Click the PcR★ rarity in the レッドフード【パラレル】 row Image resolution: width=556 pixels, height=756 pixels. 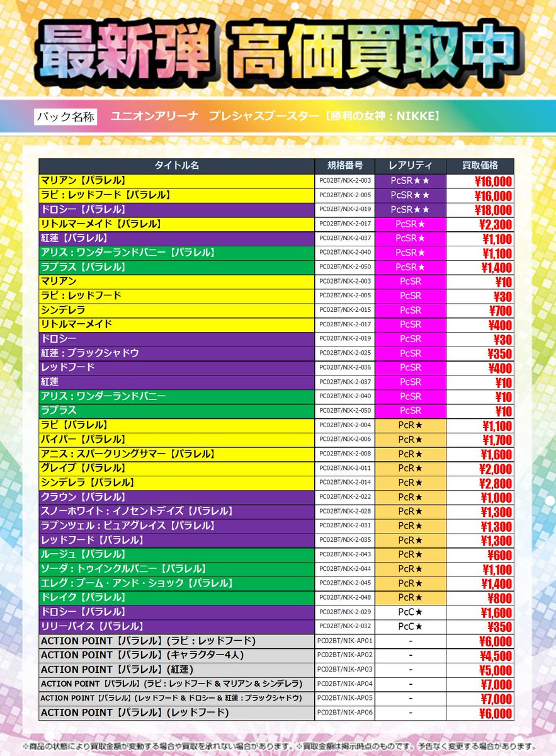(x=411, y=541)
